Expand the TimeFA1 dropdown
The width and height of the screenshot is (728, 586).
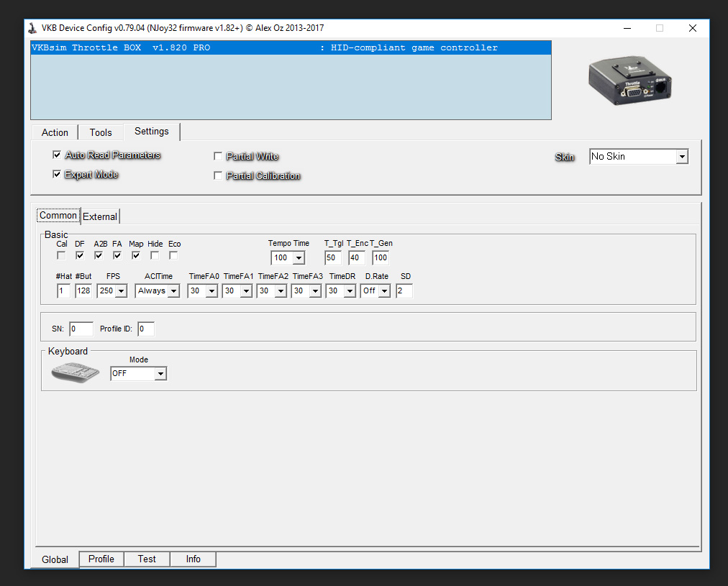[237, 291]
